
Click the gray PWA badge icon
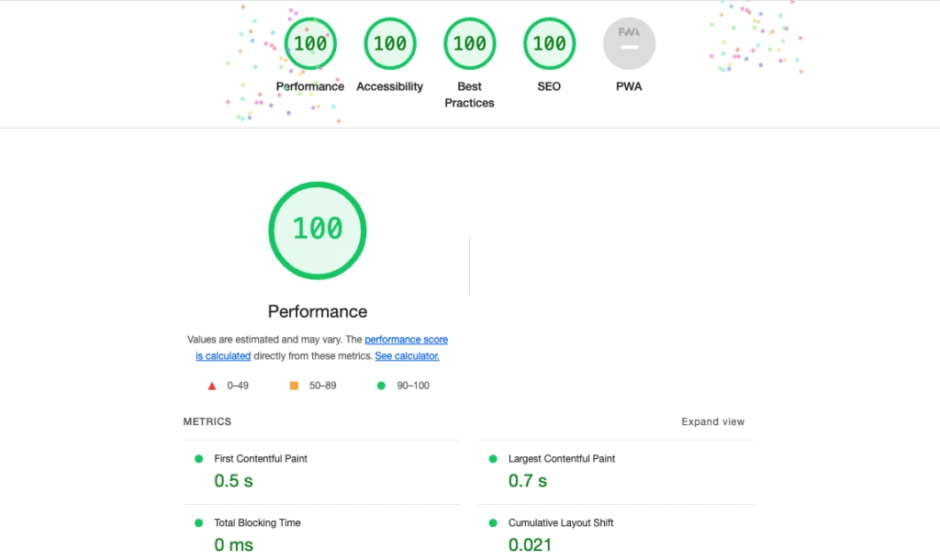click(629, 43)
